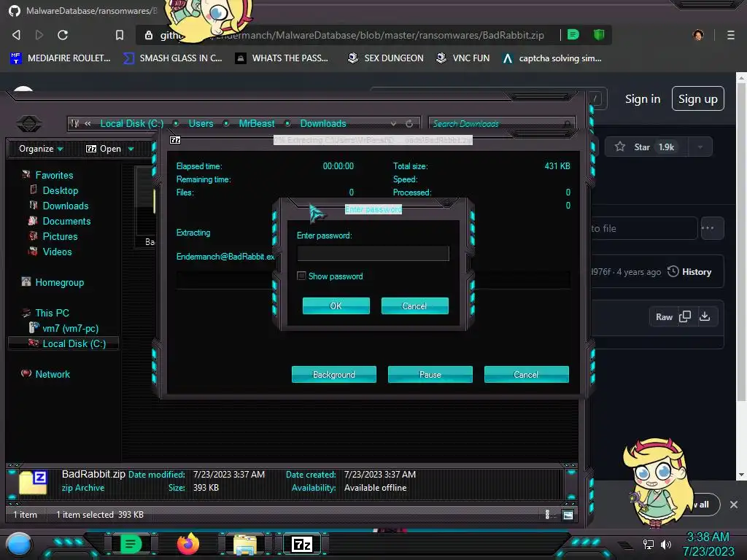Expand the Star options dropdown arrow
Screen dimensions: 747x560
[x=700, y=147]
